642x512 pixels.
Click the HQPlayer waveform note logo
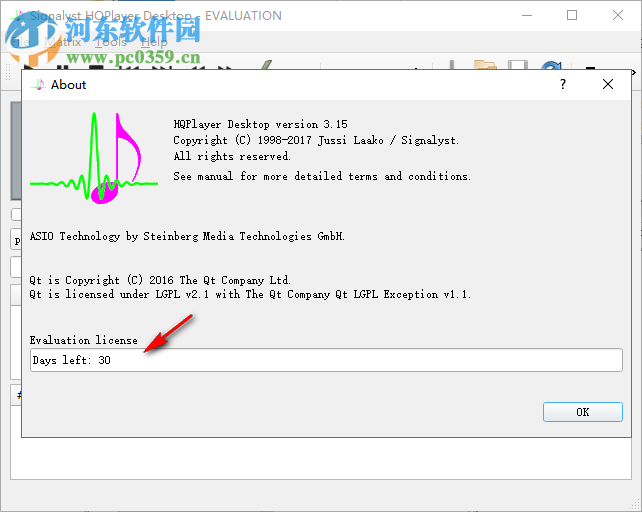point(94,158)
